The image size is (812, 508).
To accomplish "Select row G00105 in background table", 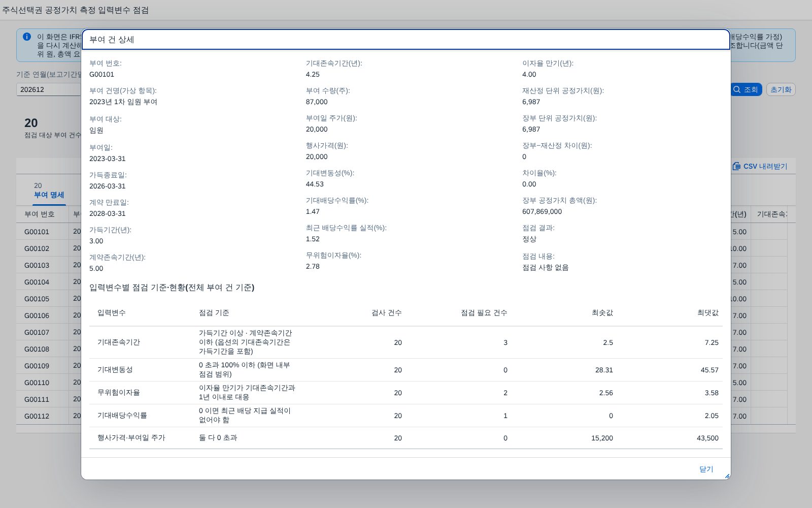I will 37,299.
